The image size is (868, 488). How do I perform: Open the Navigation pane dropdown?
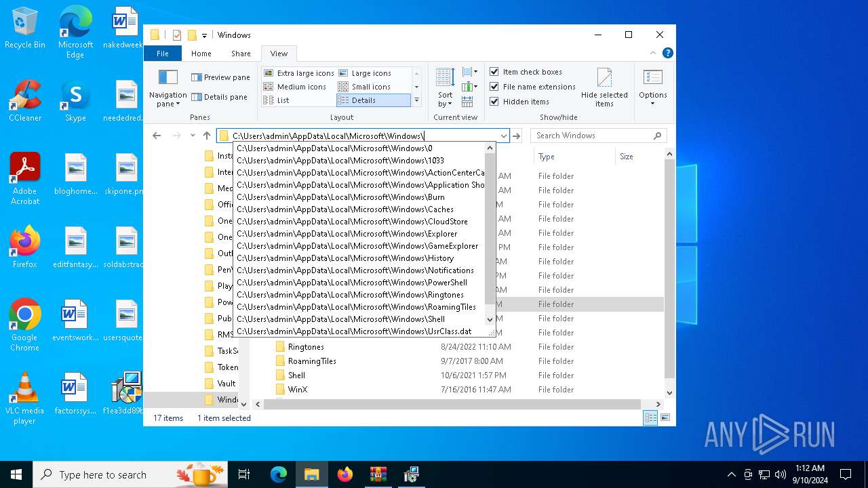tap(167, 88)
